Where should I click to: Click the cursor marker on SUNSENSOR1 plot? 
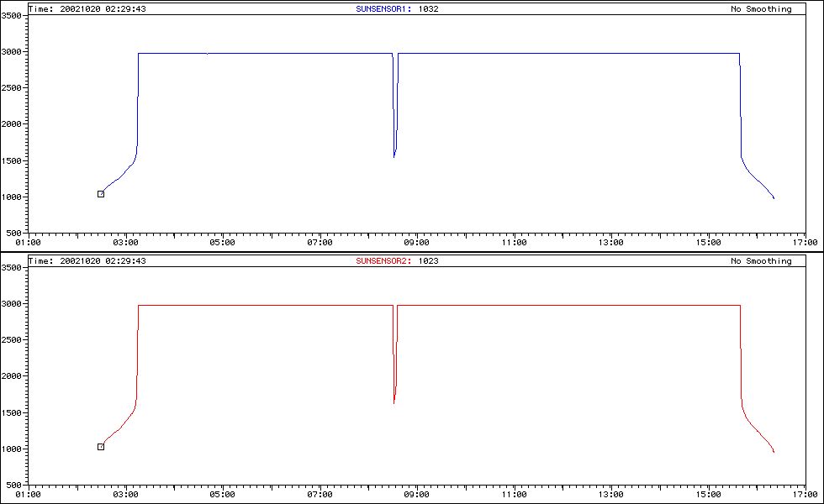click(x=101, y=194)
